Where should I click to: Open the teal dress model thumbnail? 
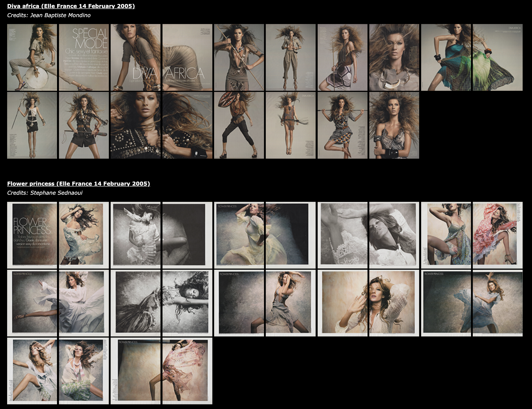point(446,57)
